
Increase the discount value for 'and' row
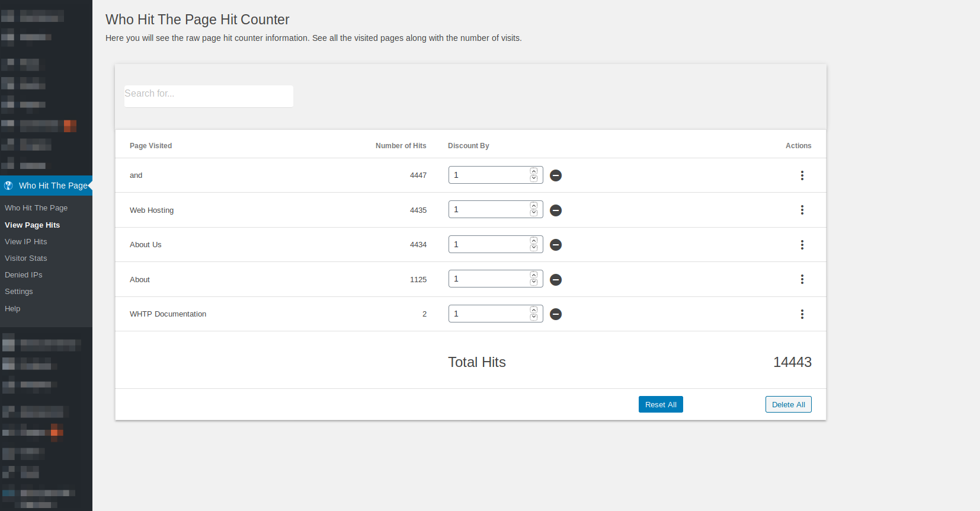coord(534,171)
